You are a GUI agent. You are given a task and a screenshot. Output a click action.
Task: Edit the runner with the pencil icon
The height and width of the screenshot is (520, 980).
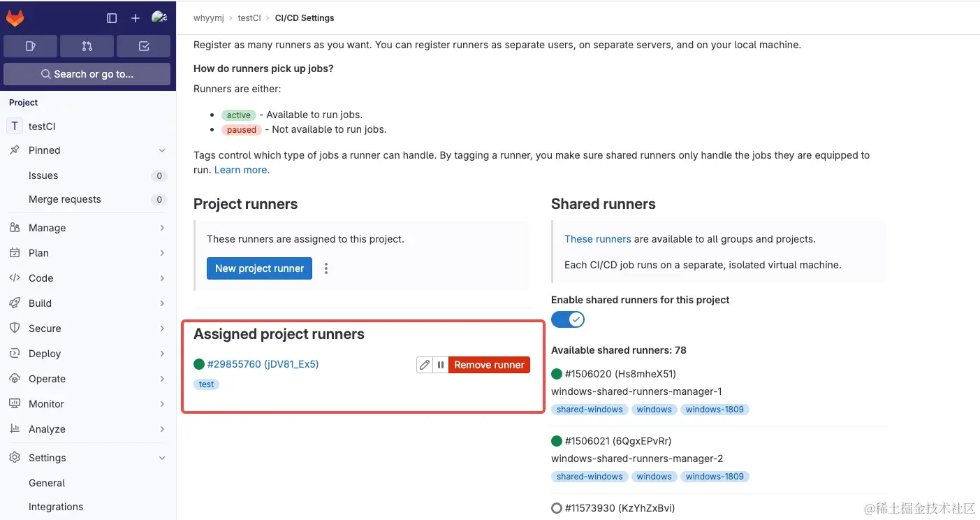[424, 364]
